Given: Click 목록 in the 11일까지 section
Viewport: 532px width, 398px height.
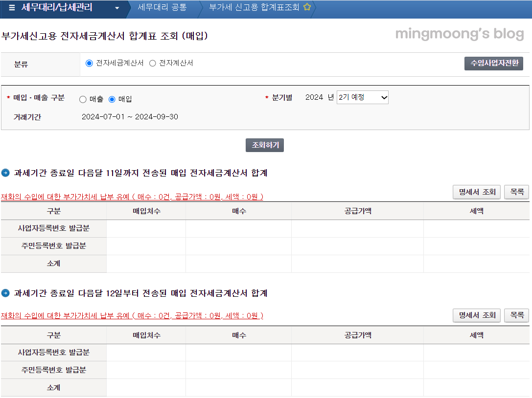Looking at the screenshot, I should pos(516,192).
